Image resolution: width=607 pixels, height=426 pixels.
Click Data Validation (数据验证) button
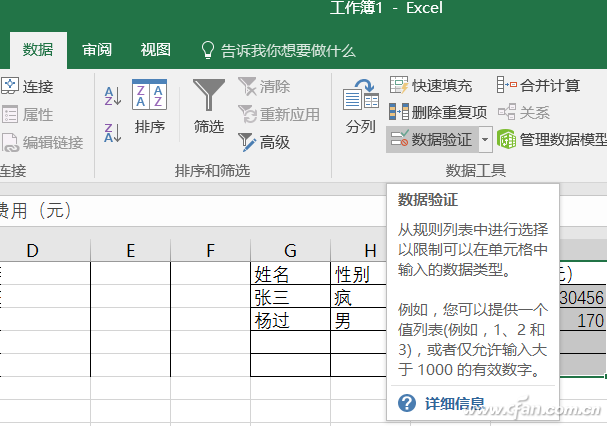(x=432, y=138)
